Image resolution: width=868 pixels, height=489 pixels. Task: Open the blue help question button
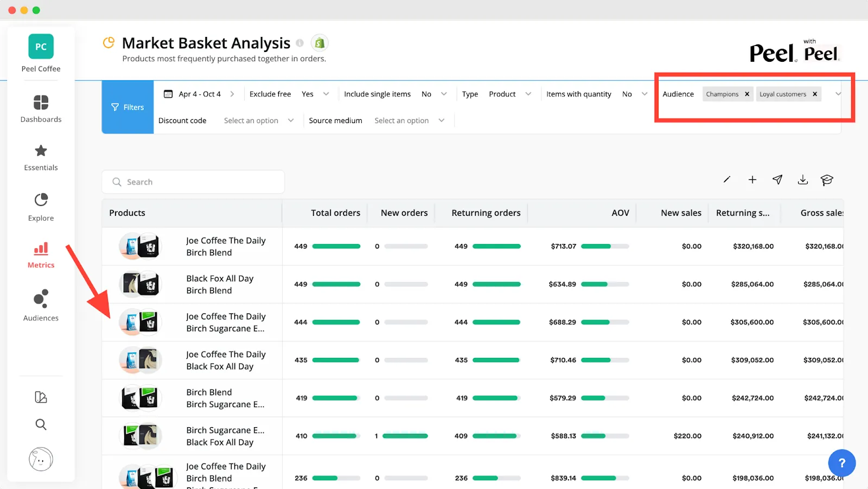click(x=842, y=463)
